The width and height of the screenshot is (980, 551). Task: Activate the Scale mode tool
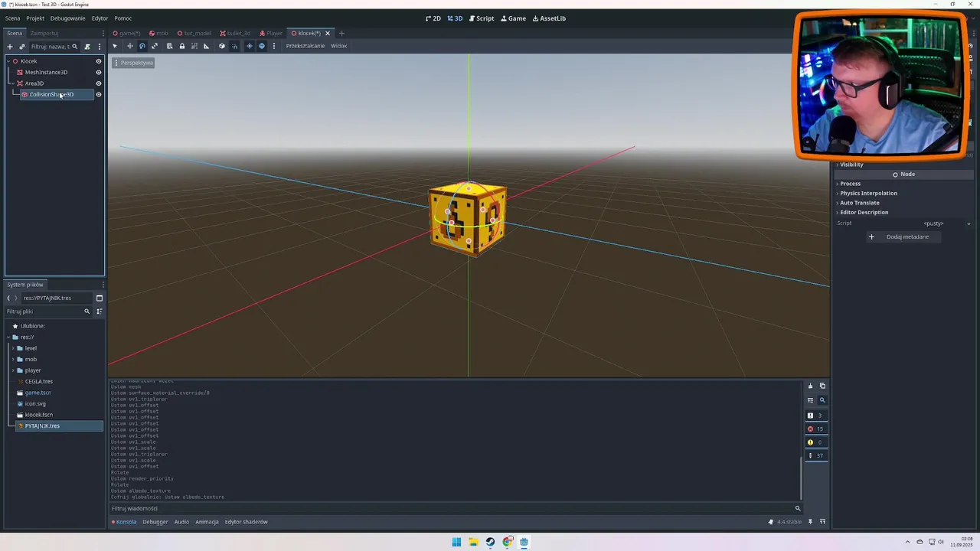[x=155, y=46]
